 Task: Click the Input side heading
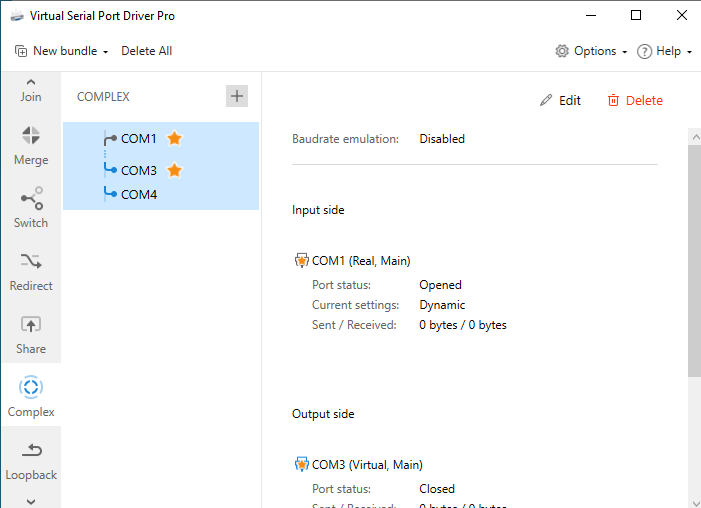[x=318, y=210]
